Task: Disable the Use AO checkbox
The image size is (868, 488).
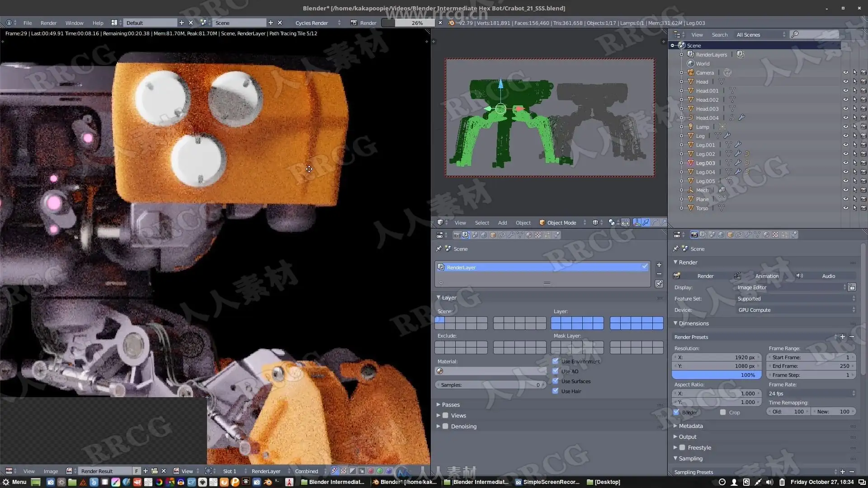Action: tap(556, 371)
